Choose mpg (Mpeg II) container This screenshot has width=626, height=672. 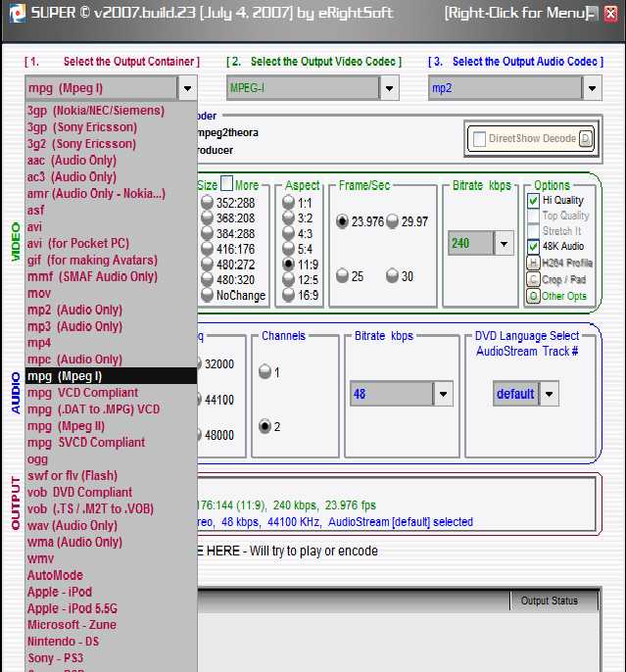click(x=111, y=426)
